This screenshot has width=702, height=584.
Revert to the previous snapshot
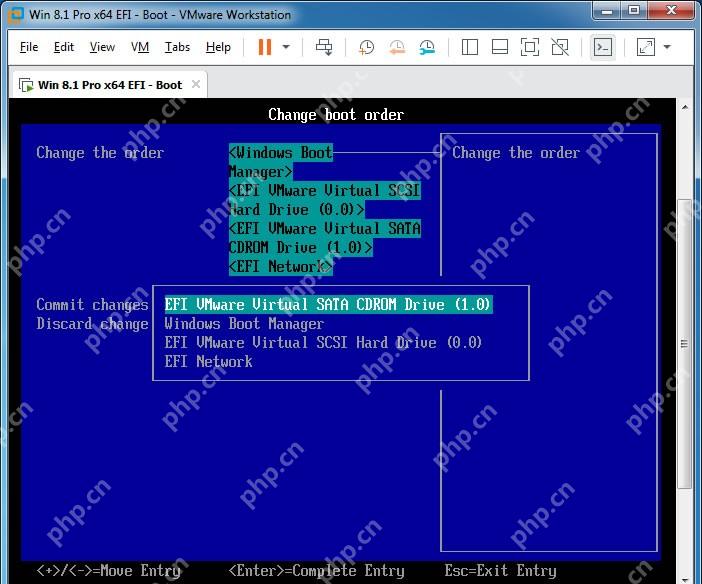click(397, 47)
